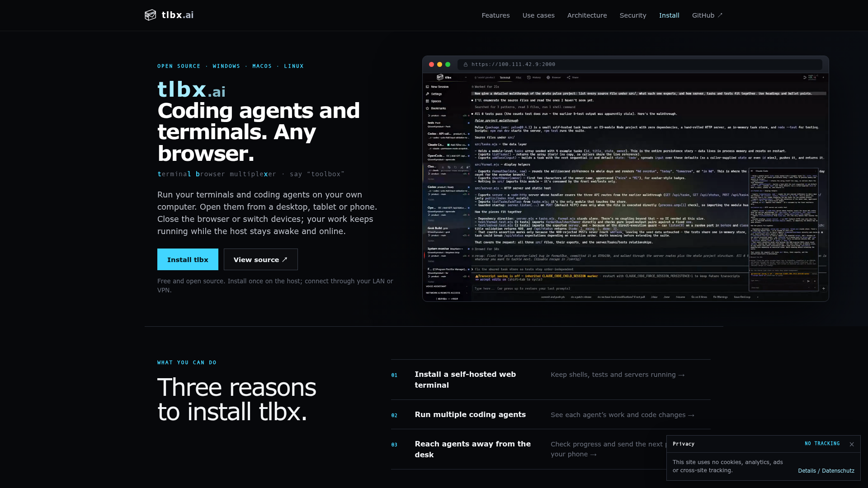Go to the Use cases section
Viewport: 868px width, 488px height.
click(x=538, y=15)
